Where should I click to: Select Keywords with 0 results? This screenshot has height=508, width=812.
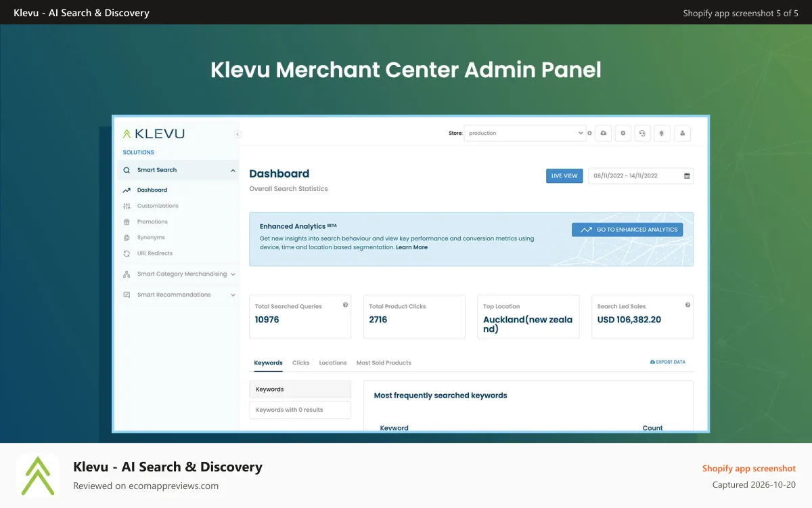tap(300, 410)
